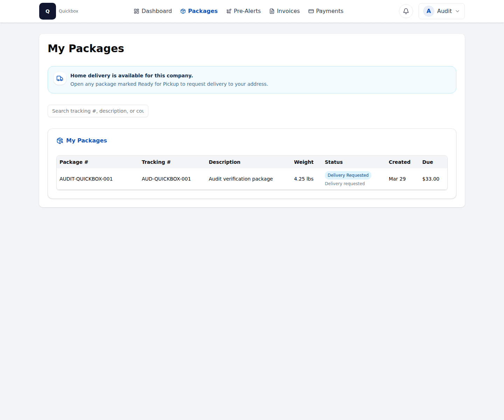This screenshot has height=420, width=504.
Task: Open the AUDIT-QUICKBOX-001 package row
Action: click(x=86, y=179)
